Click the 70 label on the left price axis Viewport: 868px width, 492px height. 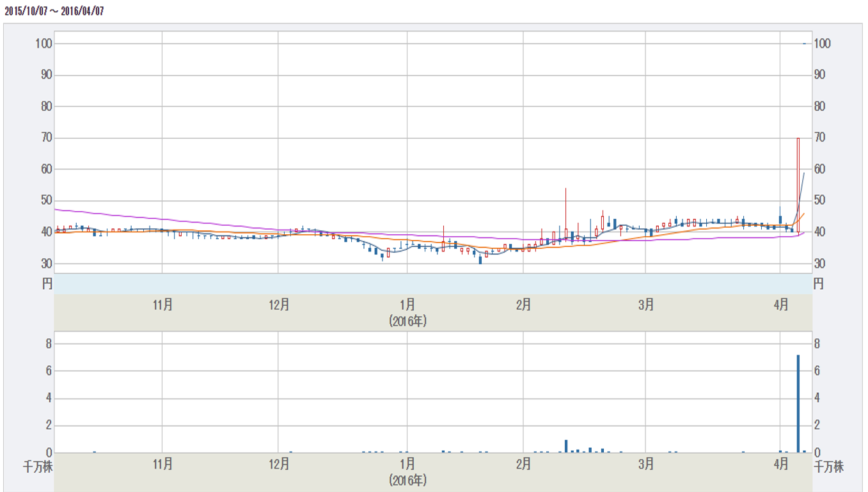point(47,138)
